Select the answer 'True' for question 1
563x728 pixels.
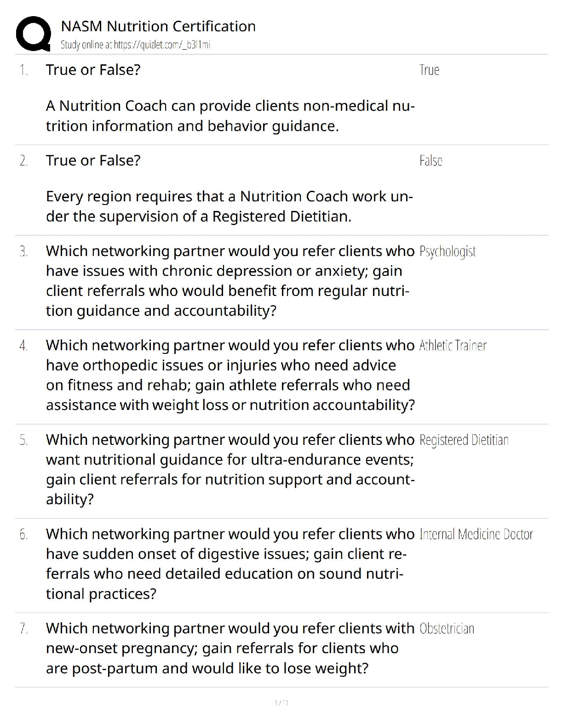[x=429, y=70]
